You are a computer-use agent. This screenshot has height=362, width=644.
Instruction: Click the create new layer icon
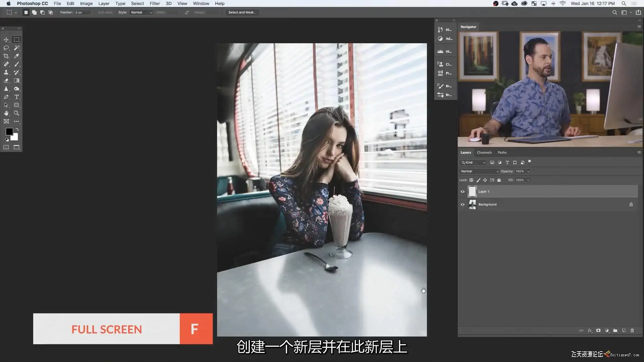[624, 330]
